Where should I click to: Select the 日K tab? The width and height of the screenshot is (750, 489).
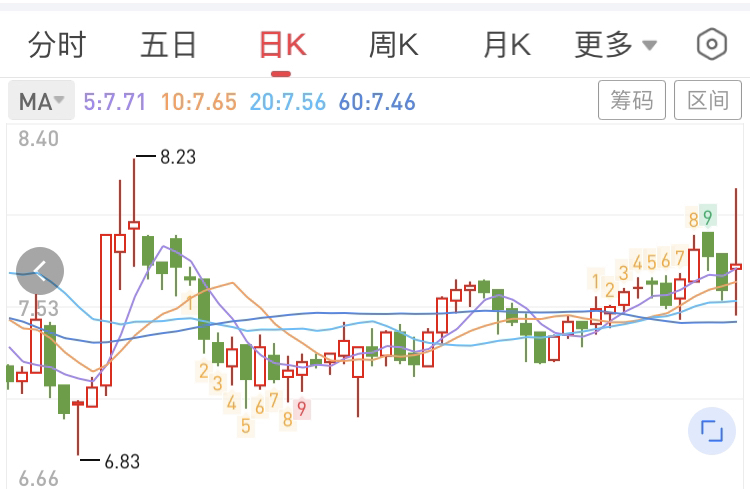tap(281, 45)
